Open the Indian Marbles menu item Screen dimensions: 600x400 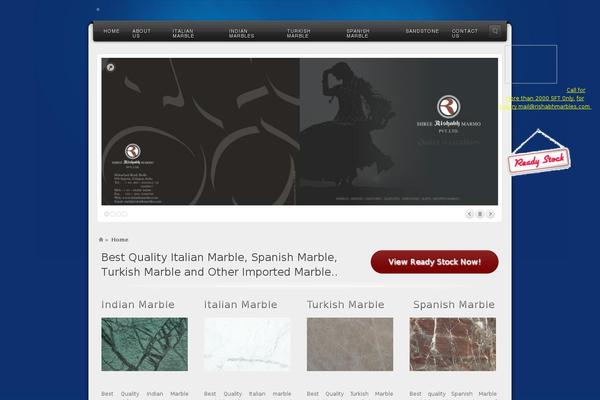[x=241, y=33]
